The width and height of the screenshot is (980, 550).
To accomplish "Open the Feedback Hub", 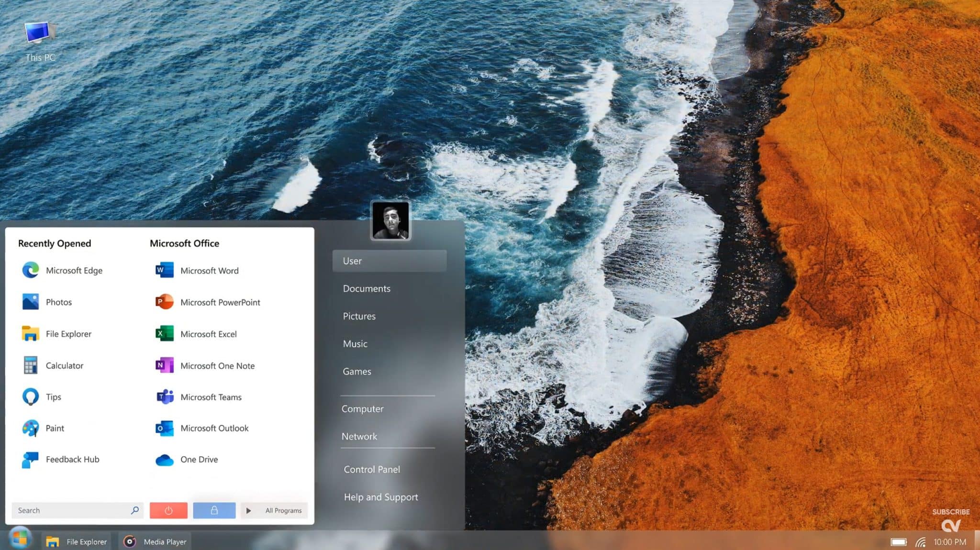I will [x=72, y=459].
